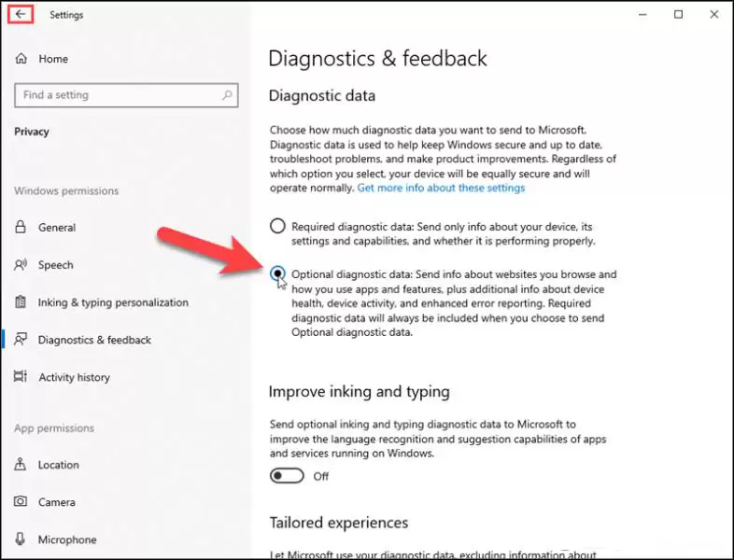The image size is (734, 560).
Task: Select Required diagnostic data radio button
Action: pos(277,226)
